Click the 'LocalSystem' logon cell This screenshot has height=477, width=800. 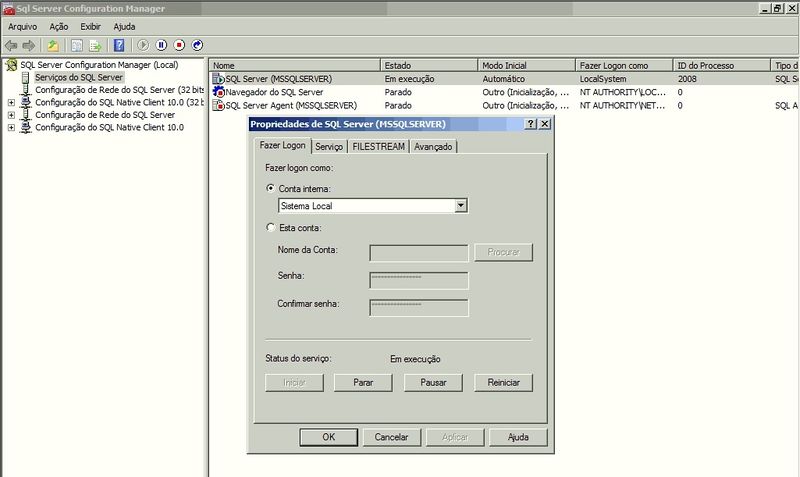(x=603, y=79)
